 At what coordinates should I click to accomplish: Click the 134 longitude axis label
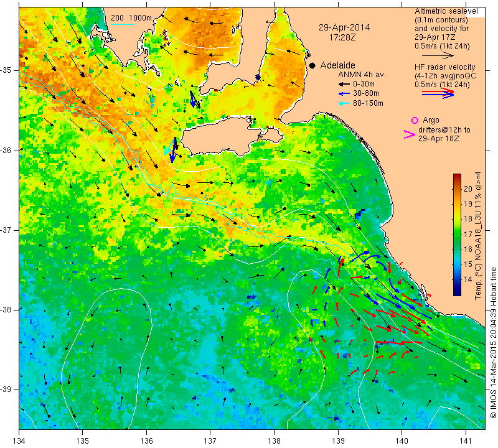pyautogui.click(x=19, y=441)
